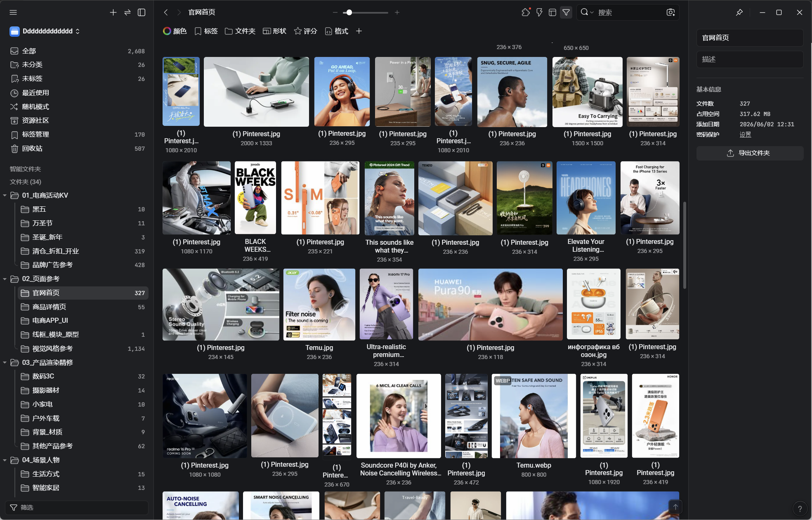Collapse the 04_场景人物 folder arrow
812x520 pixels.
[x=5, y=460]
